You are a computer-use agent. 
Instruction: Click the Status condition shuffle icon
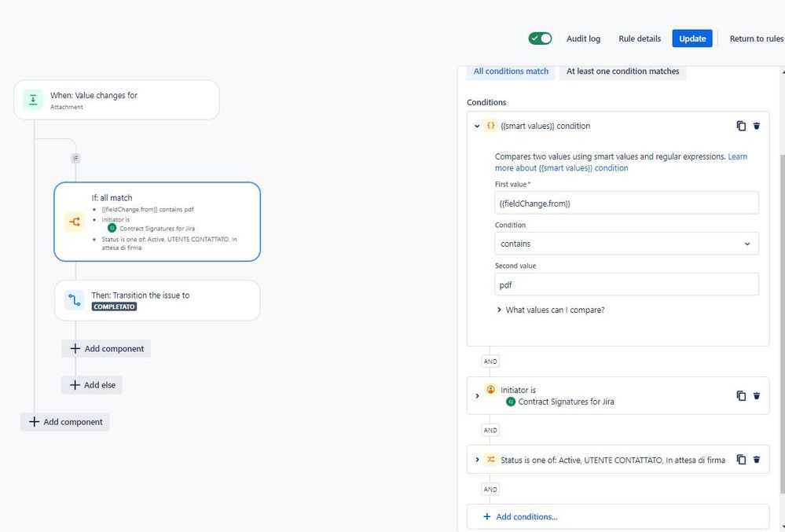click(490, 460)
